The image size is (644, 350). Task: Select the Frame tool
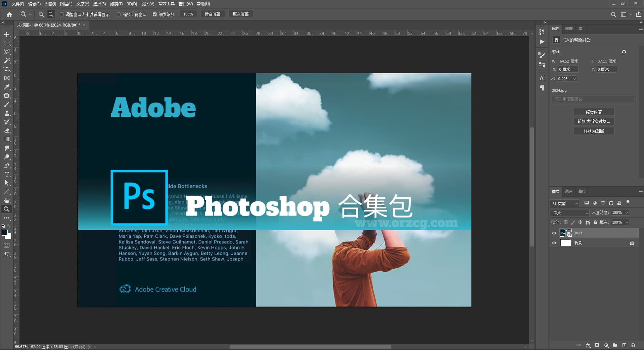pyautogui.click(x=7, y=78)
